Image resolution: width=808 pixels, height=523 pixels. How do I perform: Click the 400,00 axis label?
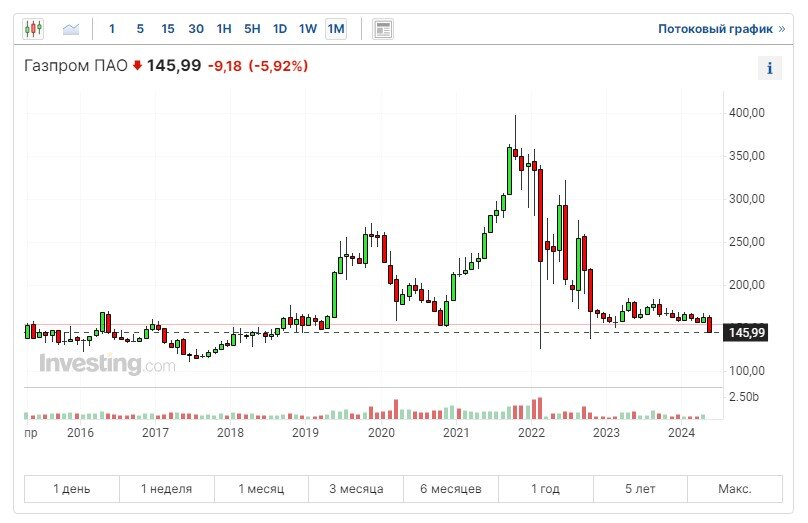coord(747,113)
